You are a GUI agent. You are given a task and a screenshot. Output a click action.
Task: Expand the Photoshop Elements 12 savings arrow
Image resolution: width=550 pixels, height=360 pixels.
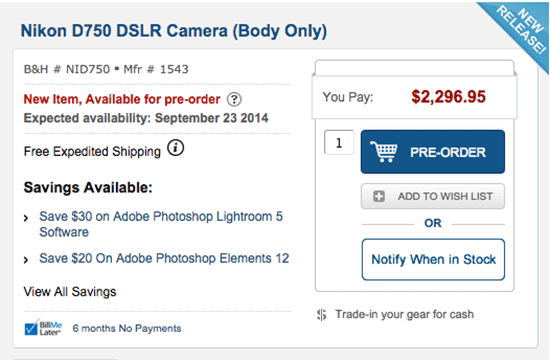pos(26,260)
